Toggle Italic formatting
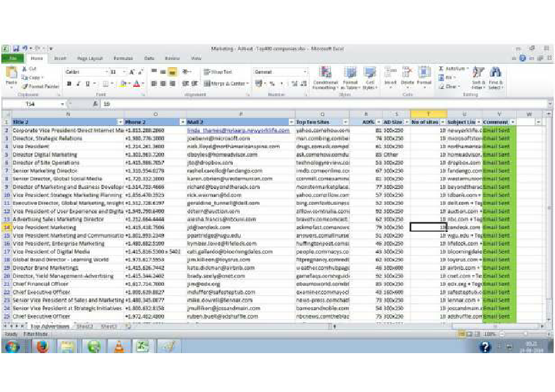Screen dimensions: 555x392 [78, 84]
